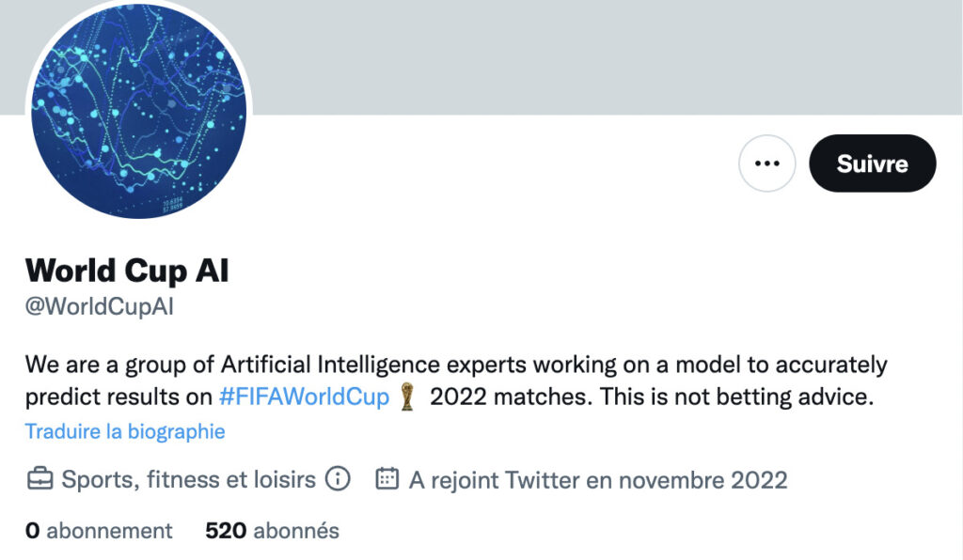The width and height of the screenshot is (963, 560).
Task: Click the word accurately in the bio
Action: coord(831,365)
